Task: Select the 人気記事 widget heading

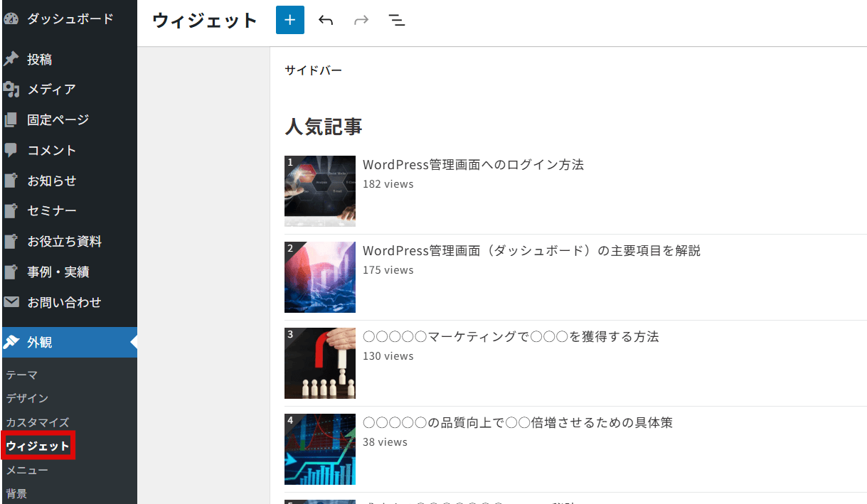Action: click(324, 127)
